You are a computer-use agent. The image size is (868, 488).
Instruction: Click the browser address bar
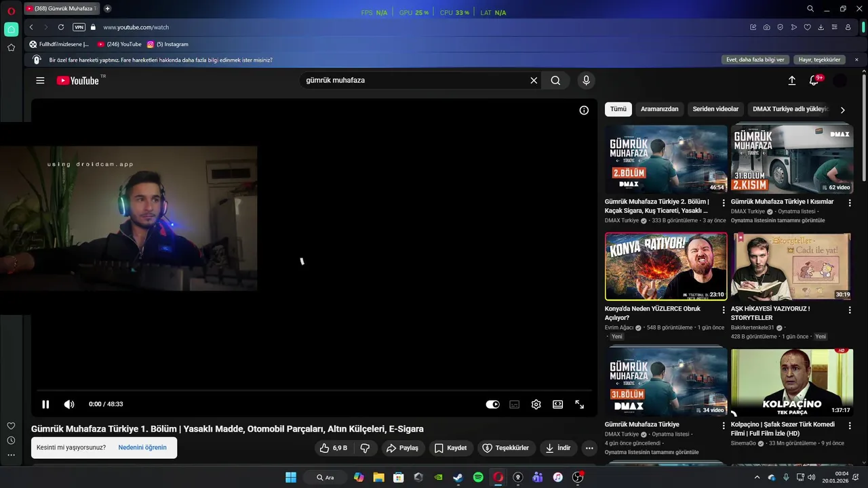420,27
